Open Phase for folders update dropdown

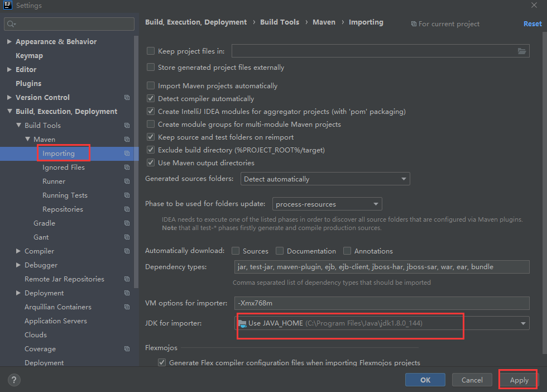[327, 204]
